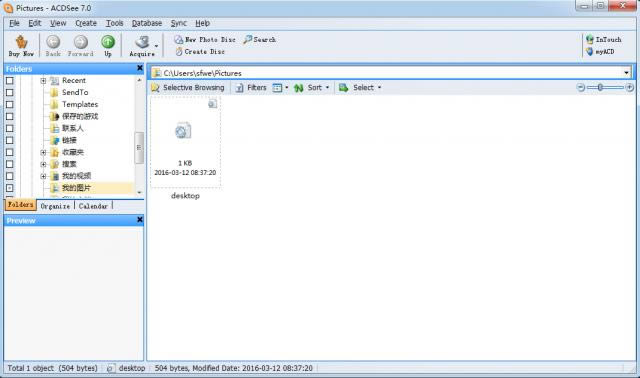Start a New Photo Disc
640x378 pixels.
tap(205, 40)
